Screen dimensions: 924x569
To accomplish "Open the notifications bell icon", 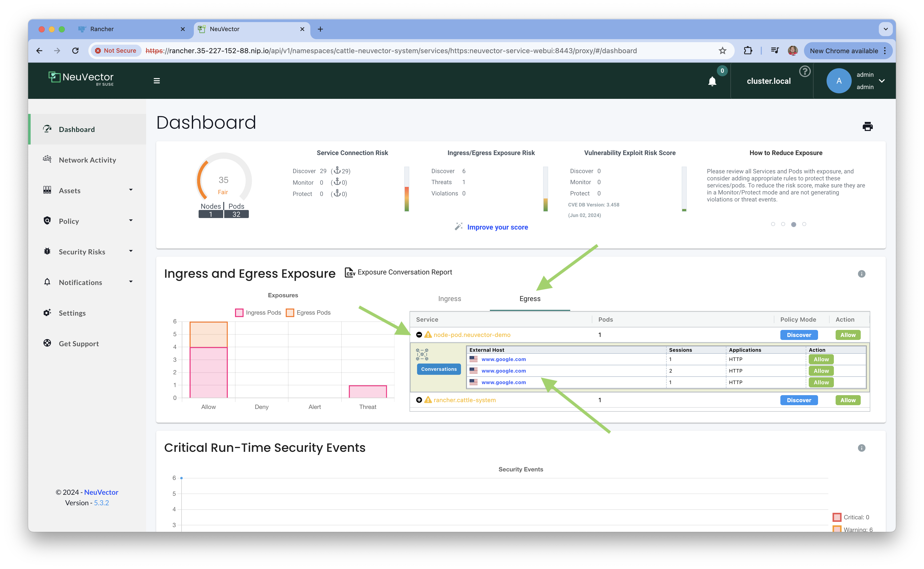I will tap(712, 81).
